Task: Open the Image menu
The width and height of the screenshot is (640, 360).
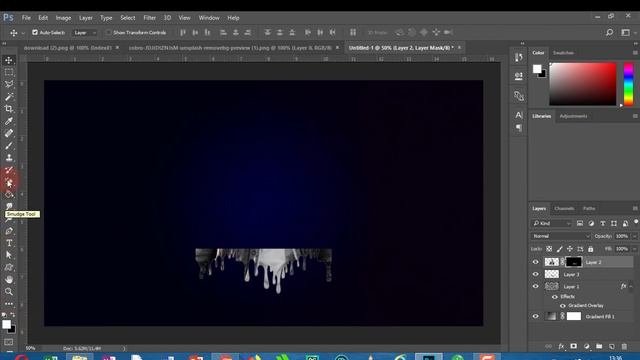Action: pyautogui.click(x=63, y=18)
